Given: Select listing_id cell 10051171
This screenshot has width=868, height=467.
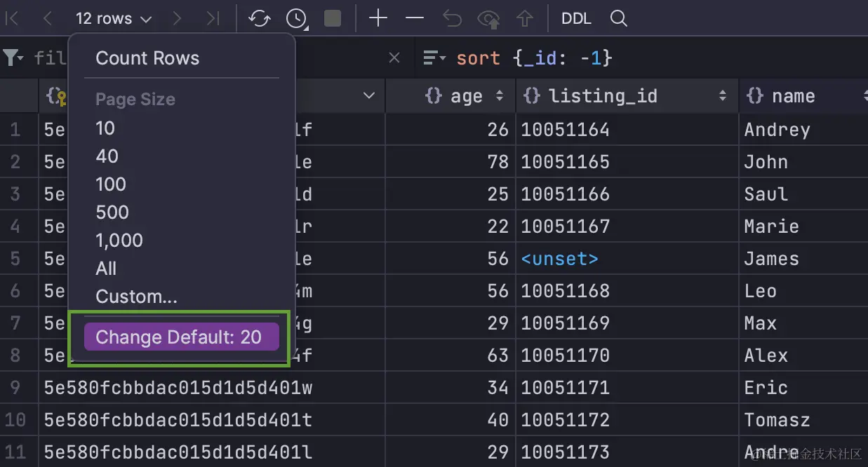Looking at the screenshot, I should click(627, 388).
